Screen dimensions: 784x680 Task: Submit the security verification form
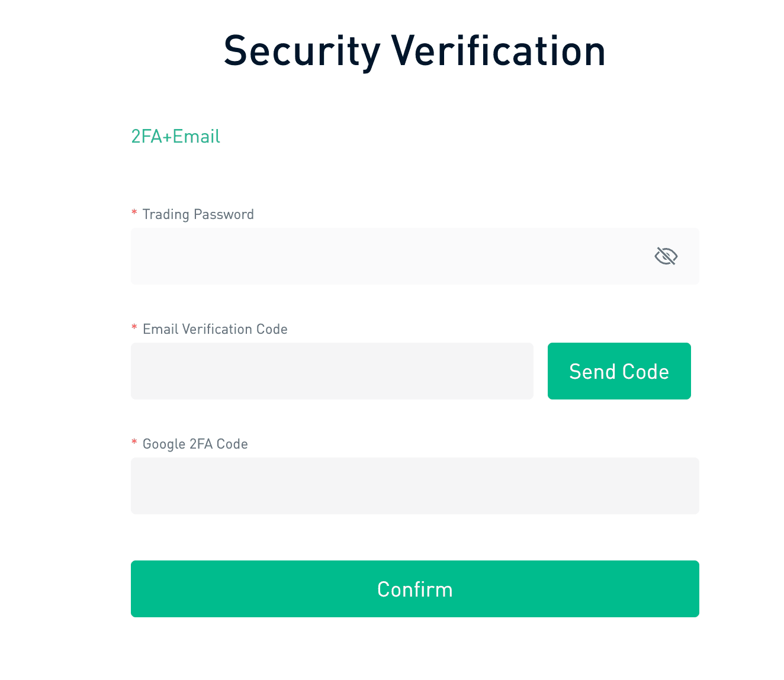click(415, 589)
